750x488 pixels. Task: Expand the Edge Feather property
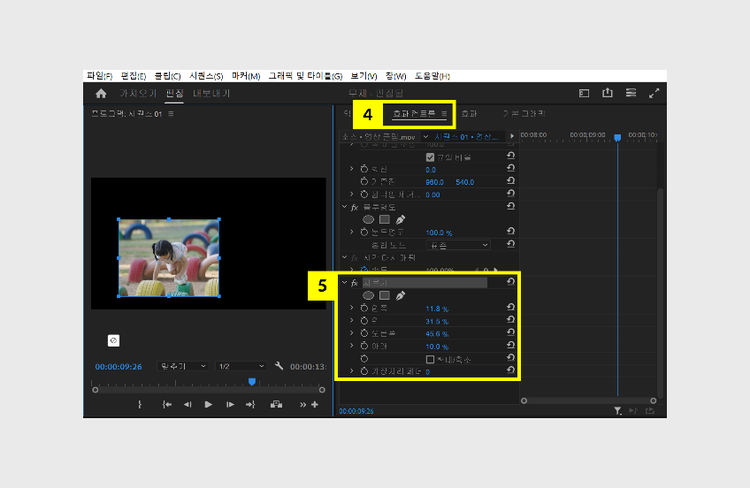click(x=352, y=371)
